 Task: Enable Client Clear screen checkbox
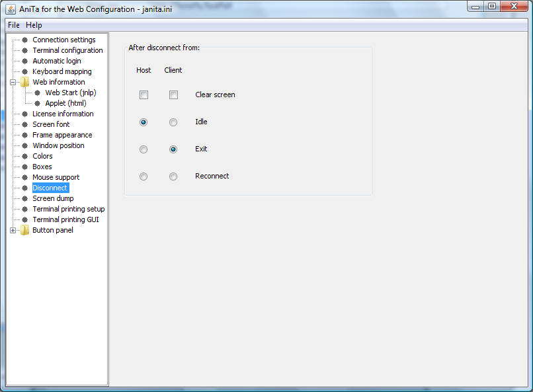pyautogui.click(x=173, y=95)
